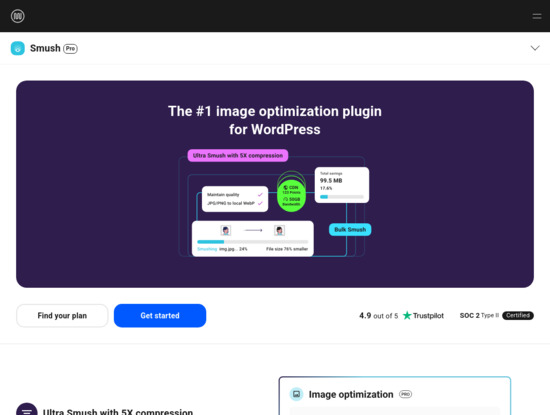Screen dimensions: 550x415
Task: Click the Pro badge beside Smush
Action: pyautogui.click(x=71, y=48)
